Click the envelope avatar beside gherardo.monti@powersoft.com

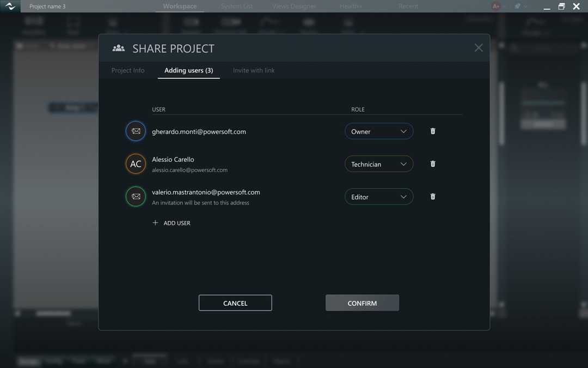[135, 131]
